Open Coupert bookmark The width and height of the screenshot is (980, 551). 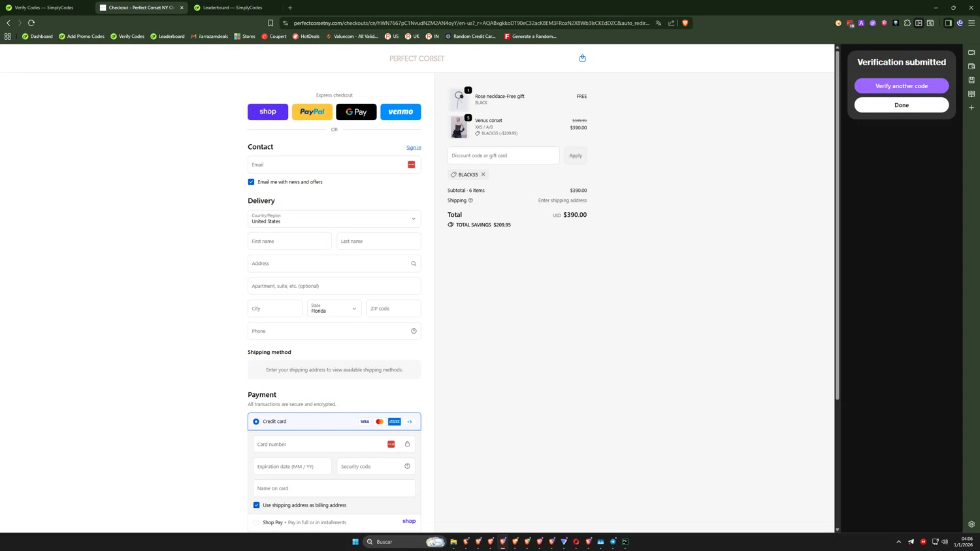[274, 37]
